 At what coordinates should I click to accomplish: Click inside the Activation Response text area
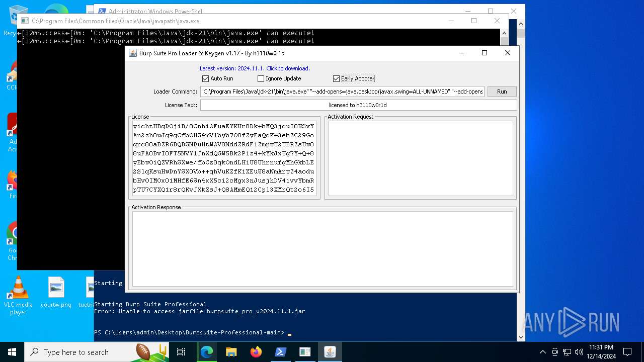pyautogui.click(x=323, y=248)
